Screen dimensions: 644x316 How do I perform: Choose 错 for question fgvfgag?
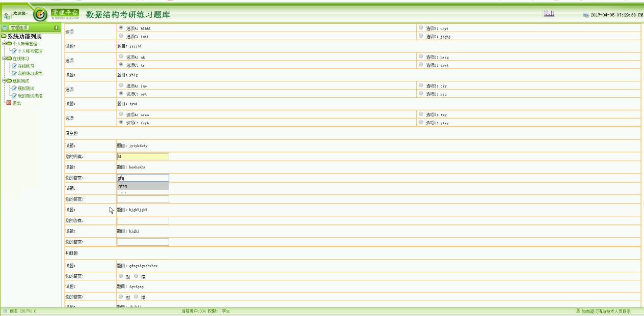tap(136, 297)
